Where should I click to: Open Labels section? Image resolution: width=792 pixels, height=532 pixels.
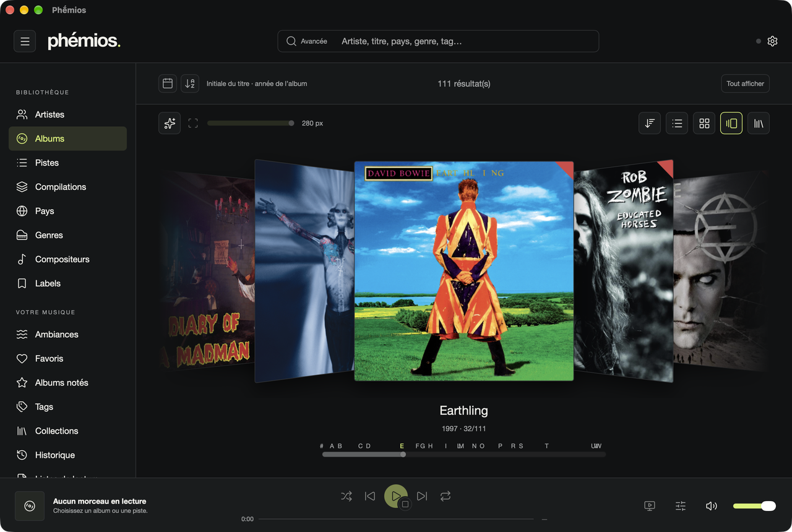pos(67,283)
